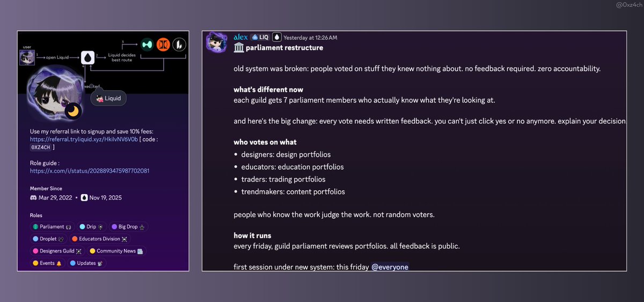Click the alex username in message header
This screenshot has height=302, width=644.
click(240, 38)
